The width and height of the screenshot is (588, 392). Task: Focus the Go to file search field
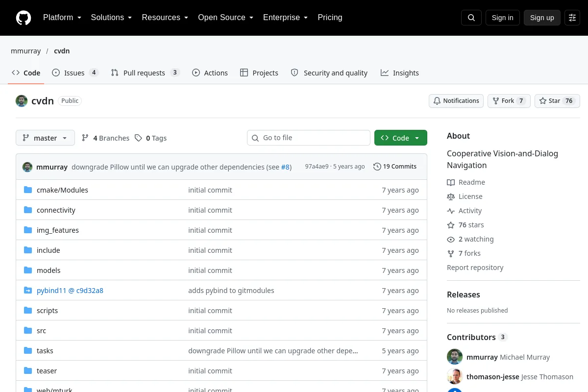pos(309,138)
